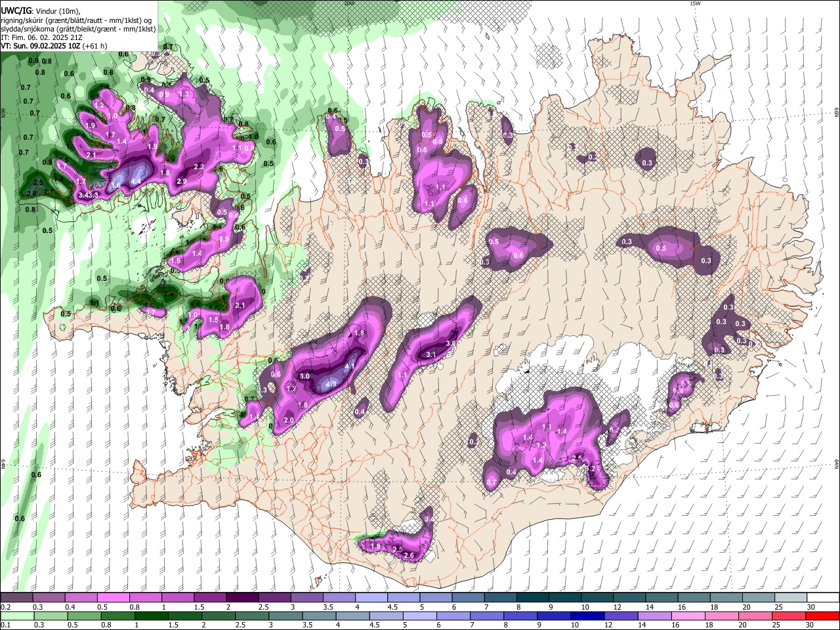
Task: Click the '20W' longitude label
Action: coord(348,3)
